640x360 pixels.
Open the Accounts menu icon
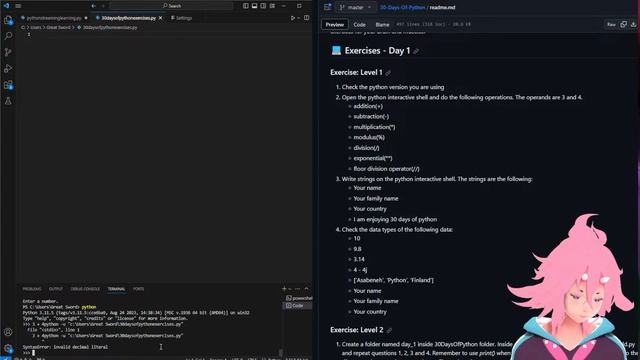point(8,332)
